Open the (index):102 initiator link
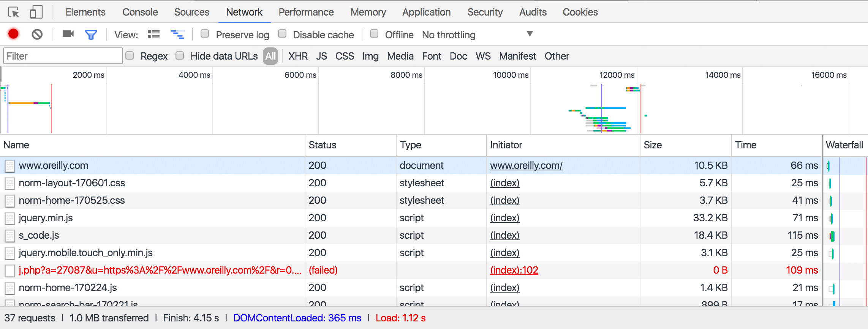The image size is (868, 329). (x=514, y=270)
